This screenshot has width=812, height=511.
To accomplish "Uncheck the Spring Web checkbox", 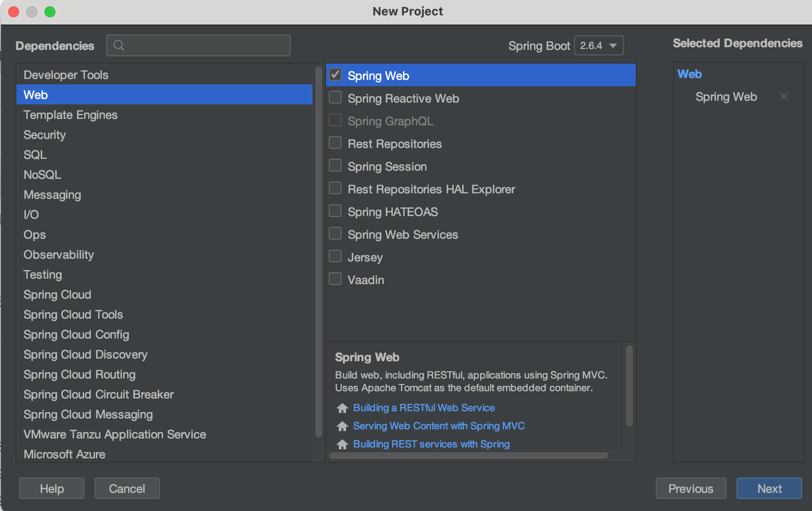I will point(335,74).
